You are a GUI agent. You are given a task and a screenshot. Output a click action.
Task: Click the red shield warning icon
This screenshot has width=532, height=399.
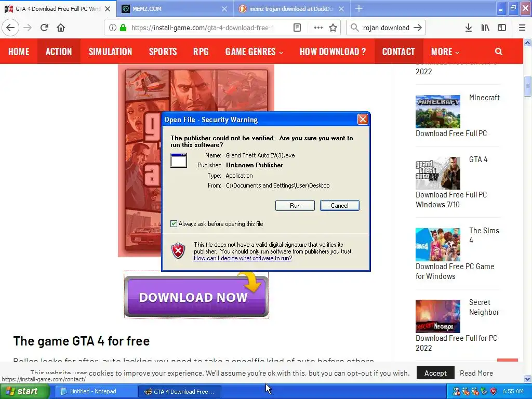tap(178, 251)
